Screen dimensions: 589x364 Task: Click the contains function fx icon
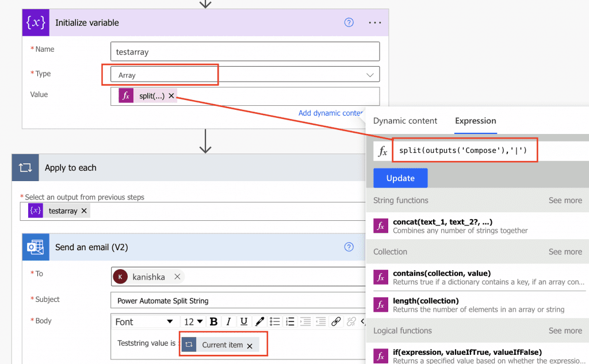click(x=381, y=277)
